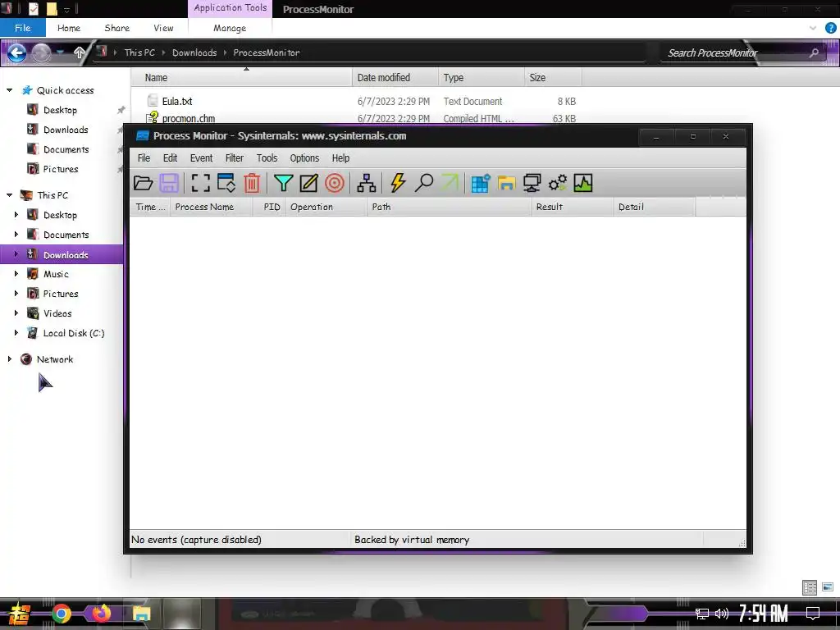Open the Highlight pencil icon

point(308,183)
